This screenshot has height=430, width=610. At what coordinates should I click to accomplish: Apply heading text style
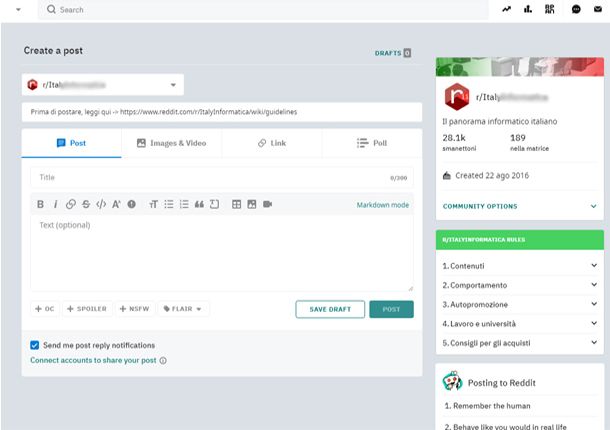153,204
